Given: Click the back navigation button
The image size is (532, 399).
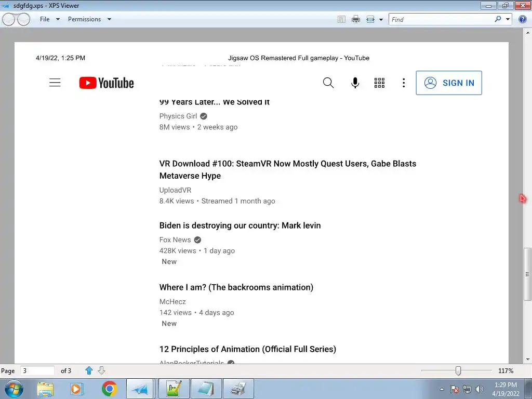Looking at the screenshot, I should tap(8, 20).
